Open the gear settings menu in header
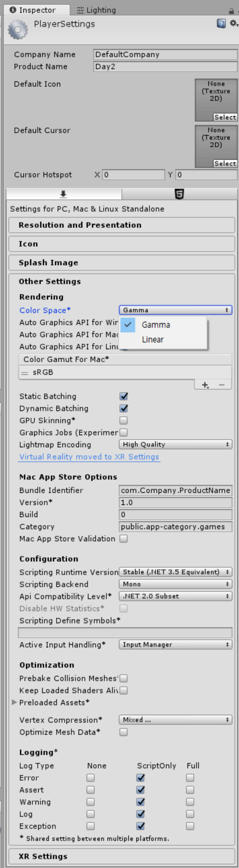 [x=234, y=23]
